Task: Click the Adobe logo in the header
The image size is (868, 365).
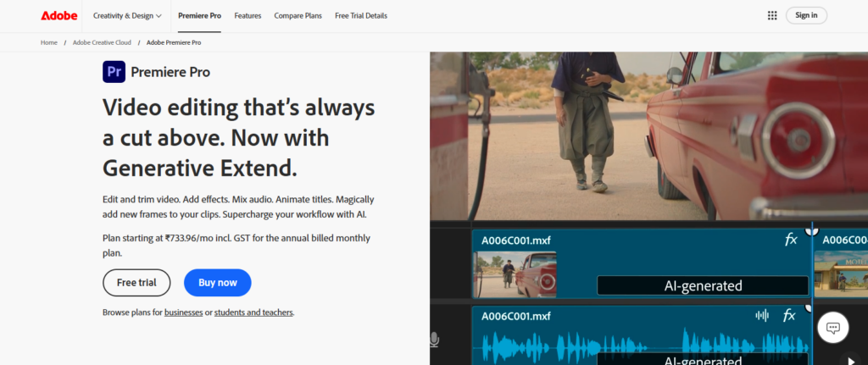Action: (x=57, y=15)
